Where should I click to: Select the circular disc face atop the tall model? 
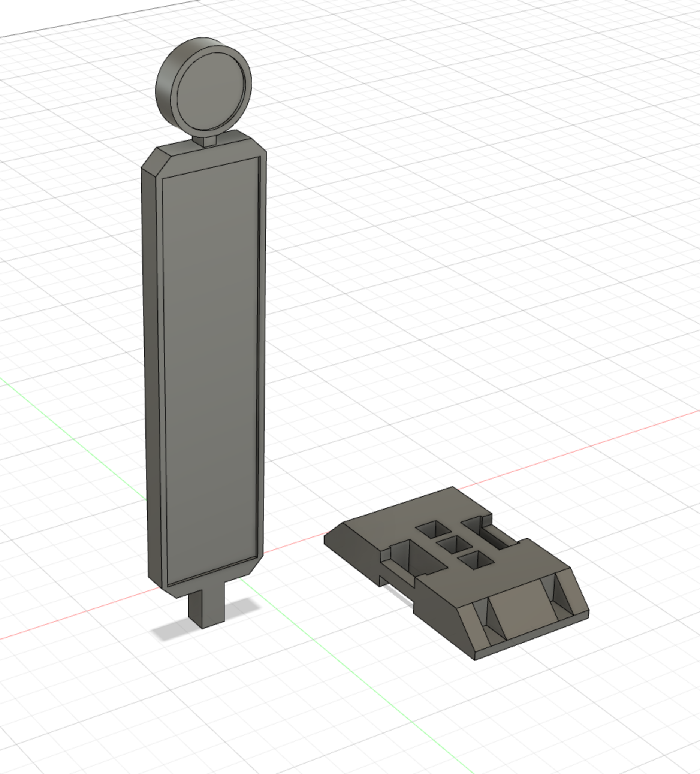tap(211, 91)
